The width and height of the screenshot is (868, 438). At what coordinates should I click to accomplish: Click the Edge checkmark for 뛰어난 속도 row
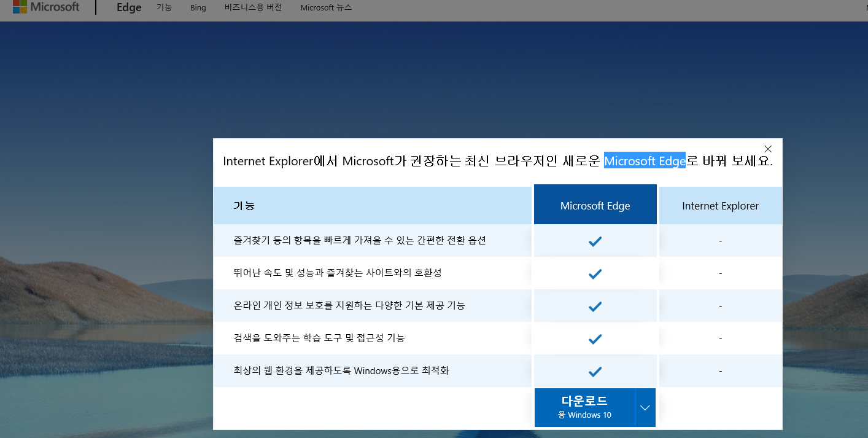coord(595,274)
